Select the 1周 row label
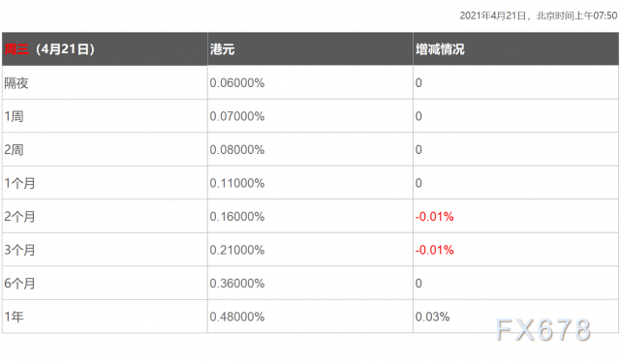The height and width of the screenshot is (364, 620). pos(14,116)
